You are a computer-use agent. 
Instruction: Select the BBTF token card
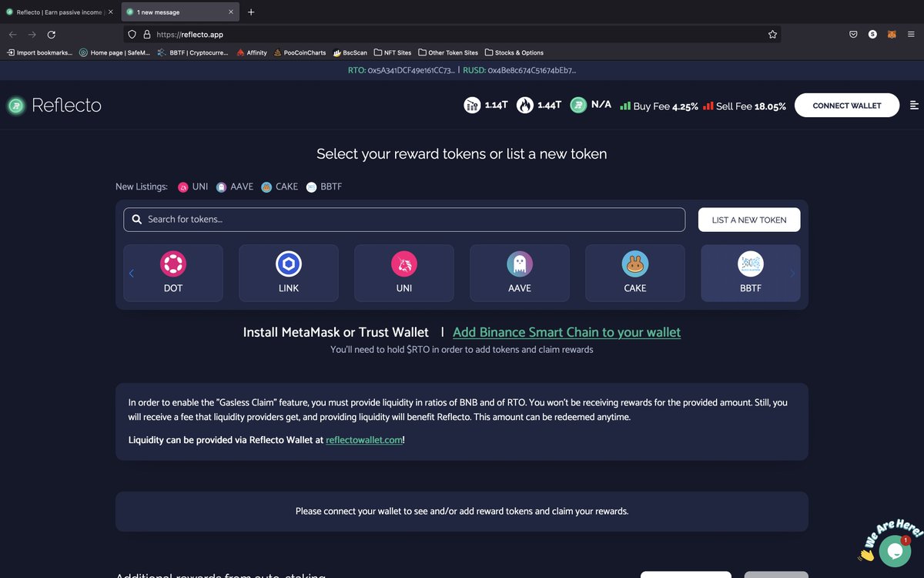[x=751, y=273]
